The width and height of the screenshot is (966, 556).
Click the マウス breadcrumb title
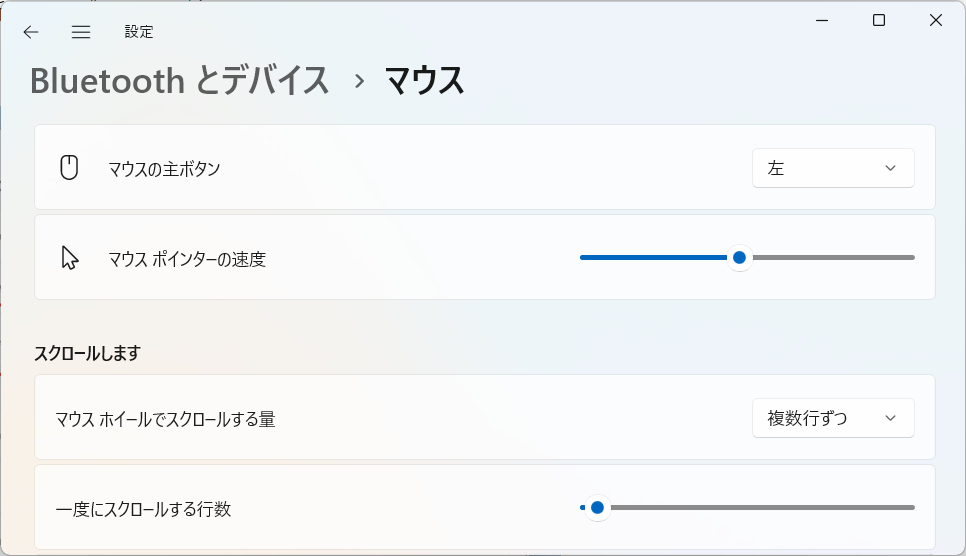(424, 81)
